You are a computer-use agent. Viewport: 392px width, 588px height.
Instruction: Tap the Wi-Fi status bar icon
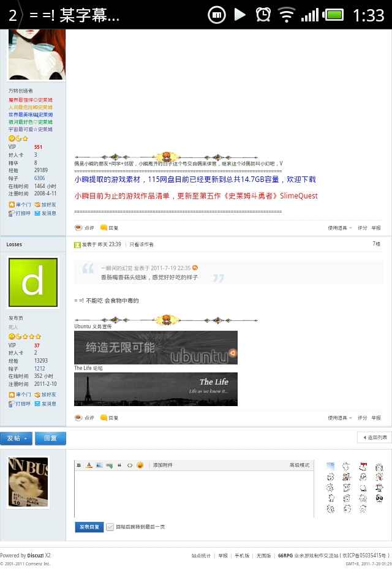(287, 15)
